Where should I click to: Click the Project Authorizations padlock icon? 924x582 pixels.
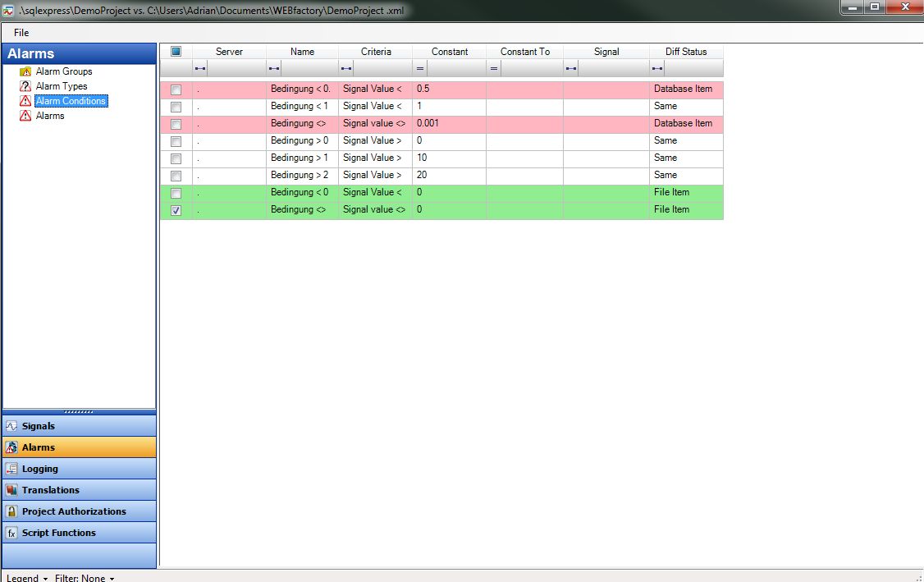[x=11, y=511]
